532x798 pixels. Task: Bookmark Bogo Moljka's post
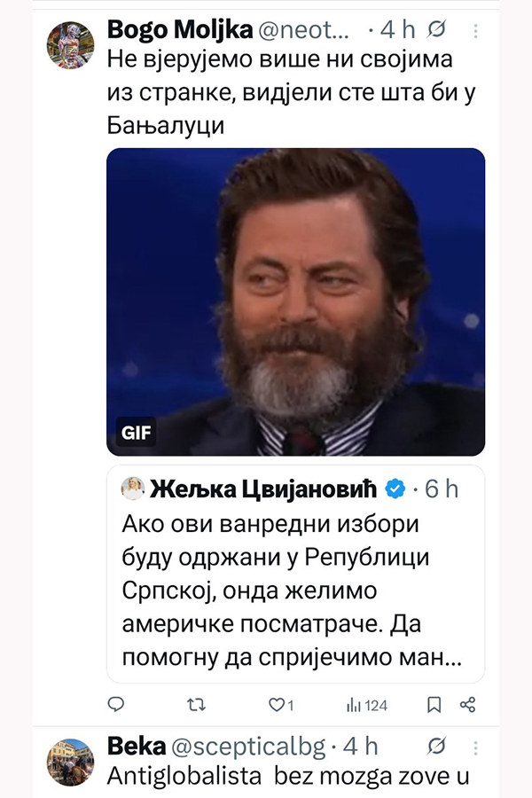point(434,705)
